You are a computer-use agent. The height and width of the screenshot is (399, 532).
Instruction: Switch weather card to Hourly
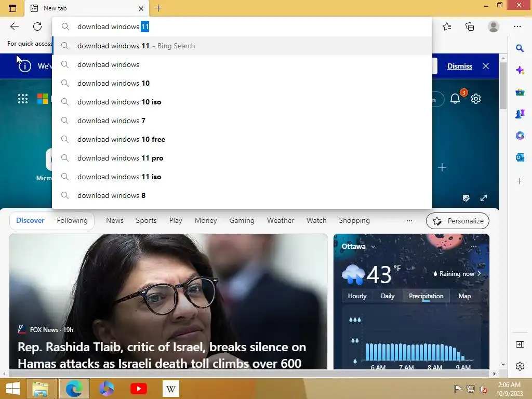[x=357, y=296]
